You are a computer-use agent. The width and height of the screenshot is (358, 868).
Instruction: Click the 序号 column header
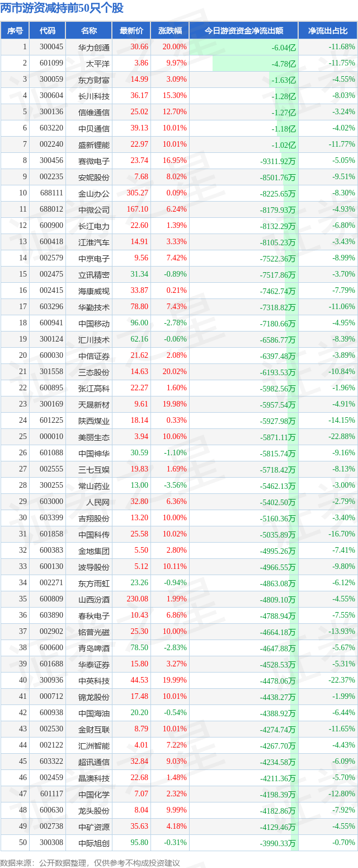pos(15,31)
